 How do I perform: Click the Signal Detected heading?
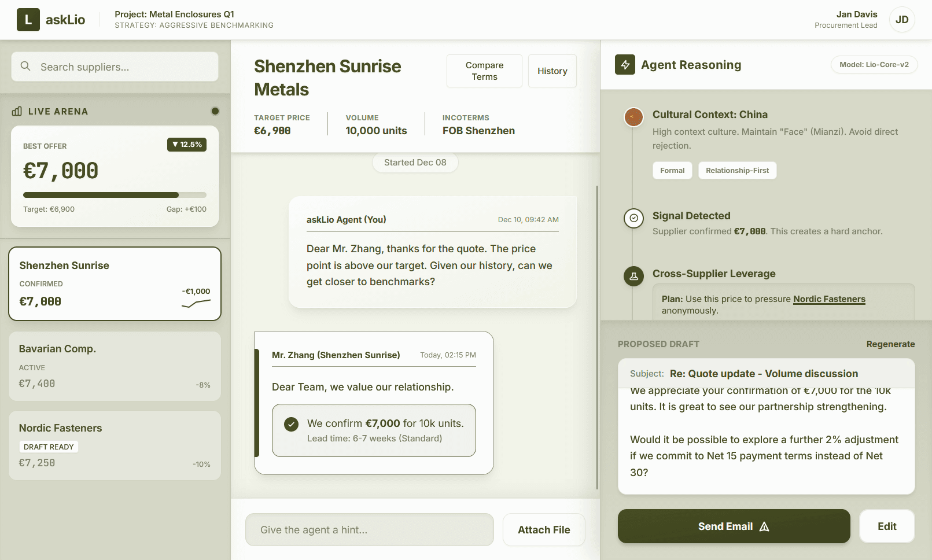point(691,216)
